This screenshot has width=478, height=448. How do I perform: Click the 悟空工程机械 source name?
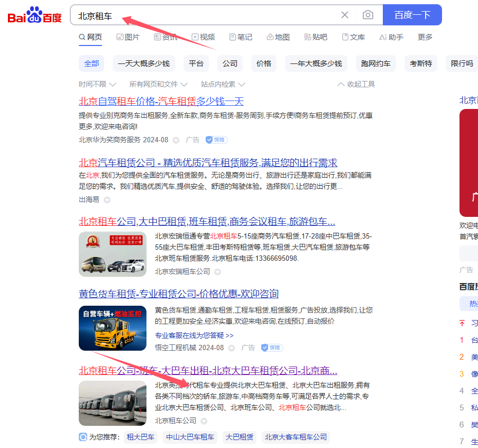pos(176,348)
